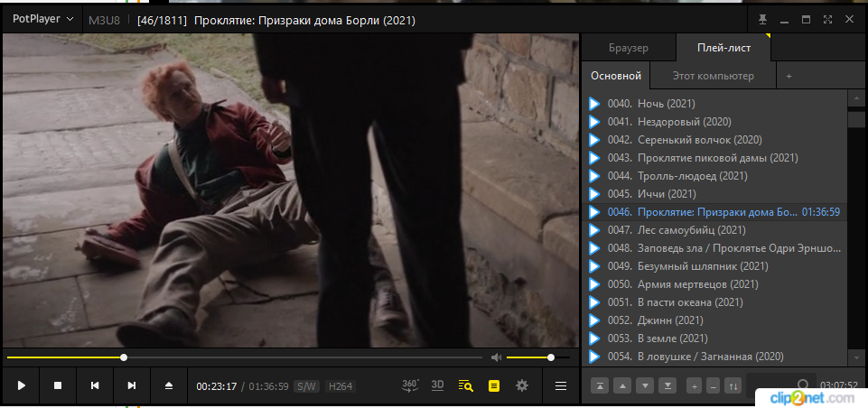
Task: Switch to the Браузер tab
Action: [x=629, y=48]
